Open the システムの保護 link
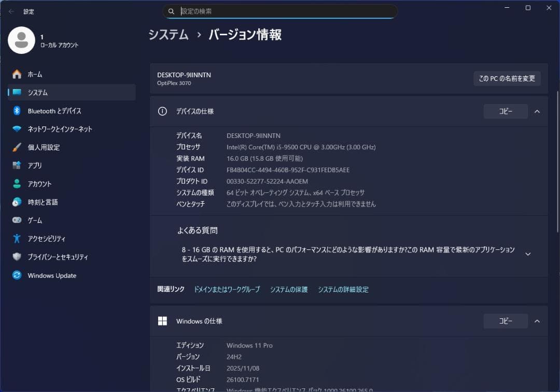This screenshot has height=392, width=560. (289, 289)
